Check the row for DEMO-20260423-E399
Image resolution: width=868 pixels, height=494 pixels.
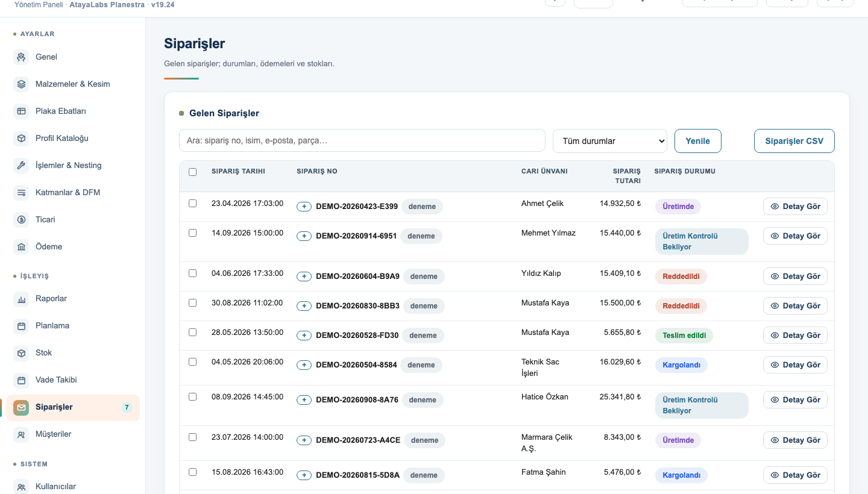point(193,204)
